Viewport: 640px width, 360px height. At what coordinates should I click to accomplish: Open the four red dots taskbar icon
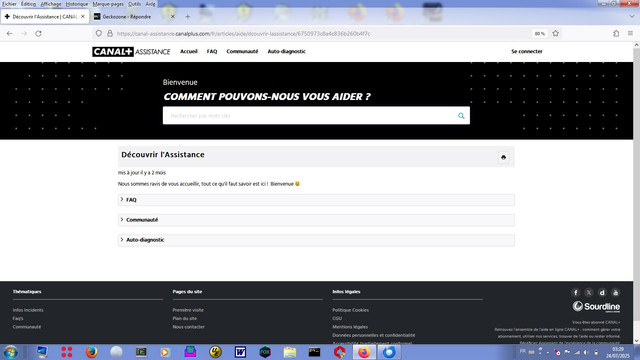point(67,352)
